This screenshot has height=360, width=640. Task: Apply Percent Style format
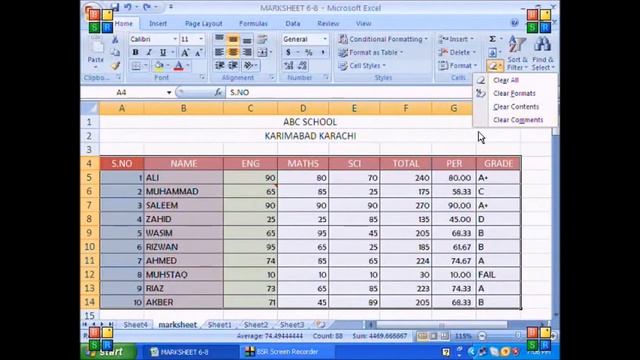[x=309, y=52]
